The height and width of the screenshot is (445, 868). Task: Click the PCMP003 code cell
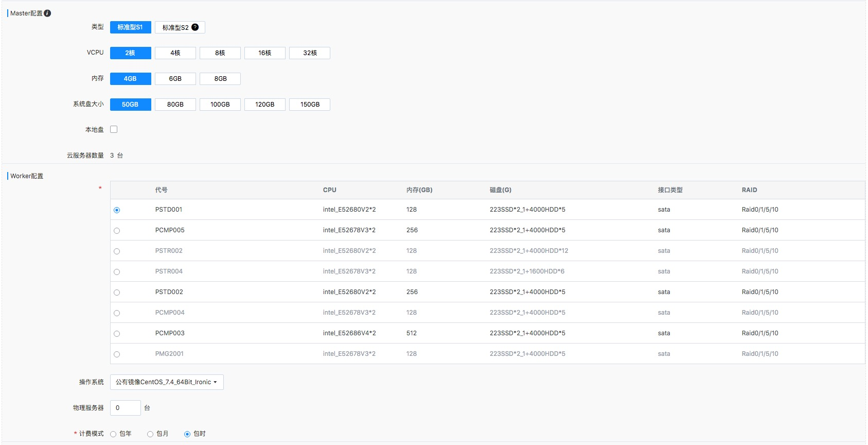point(170,333)
